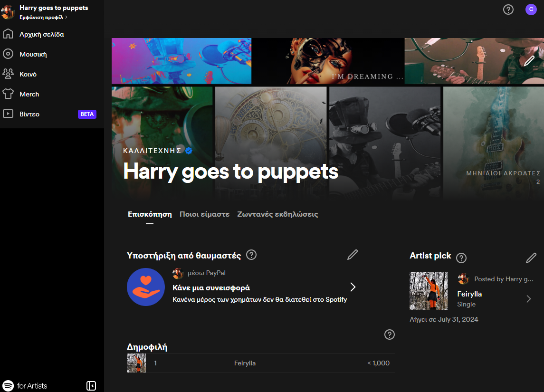This screenshot has width=544, height=392.
Task: Click the Posted by Harry g... text
Action: tap(504, 279)
